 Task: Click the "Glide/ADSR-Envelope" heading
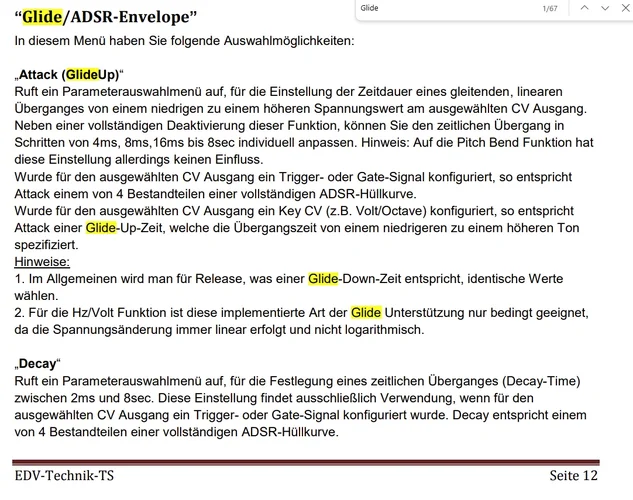tap(106, 17)
